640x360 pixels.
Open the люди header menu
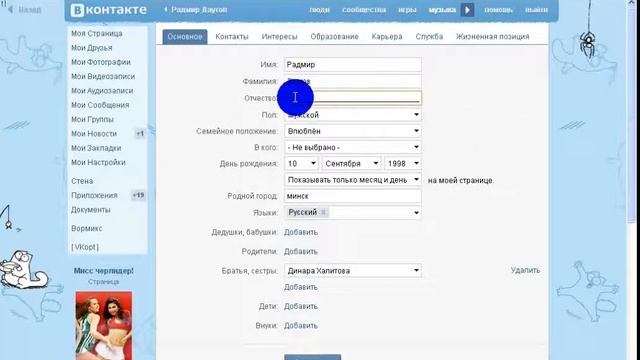[x=319, y=10]
